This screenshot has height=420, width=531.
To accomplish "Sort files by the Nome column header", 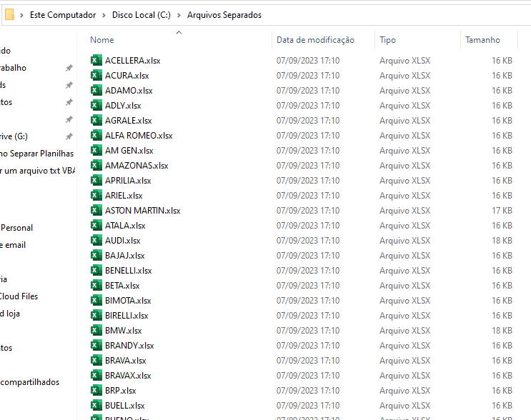I will point(102,41).
